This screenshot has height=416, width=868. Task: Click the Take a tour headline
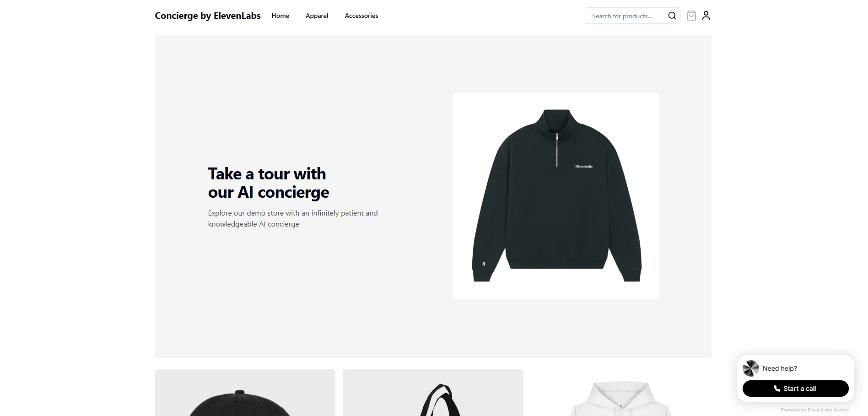(269, 183)
